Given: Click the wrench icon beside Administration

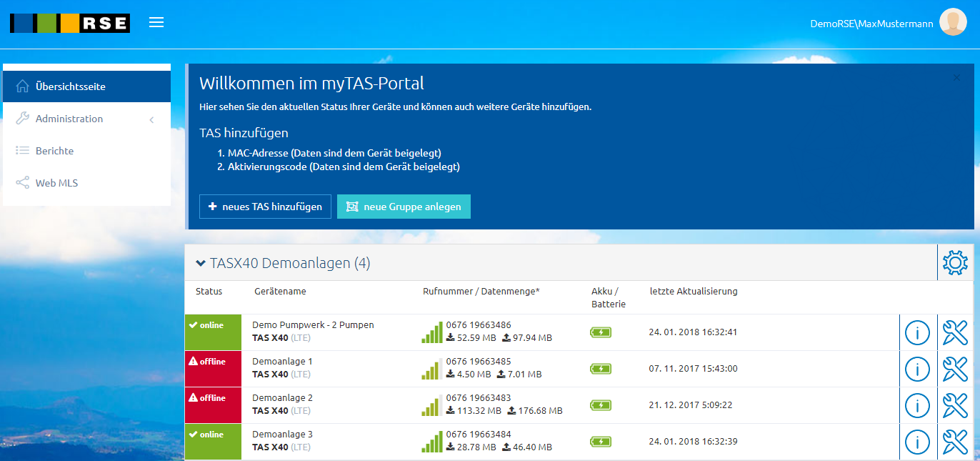Looking at the screenshot, I should coord(23,119).
